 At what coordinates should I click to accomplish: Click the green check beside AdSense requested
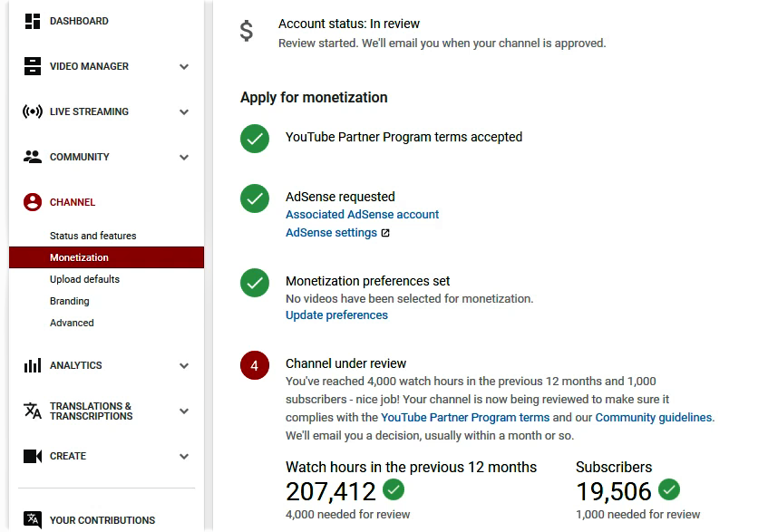pyautogui.click(x=255, y=198)
